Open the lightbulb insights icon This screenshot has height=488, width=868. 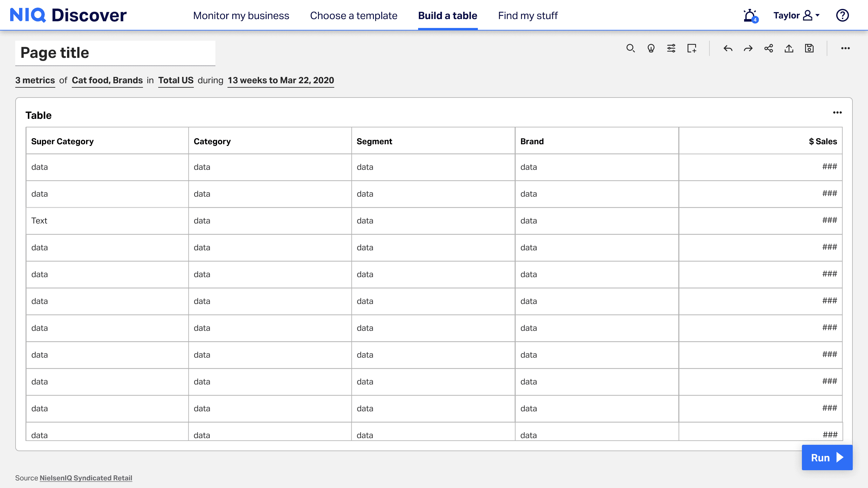pos(651,49)
